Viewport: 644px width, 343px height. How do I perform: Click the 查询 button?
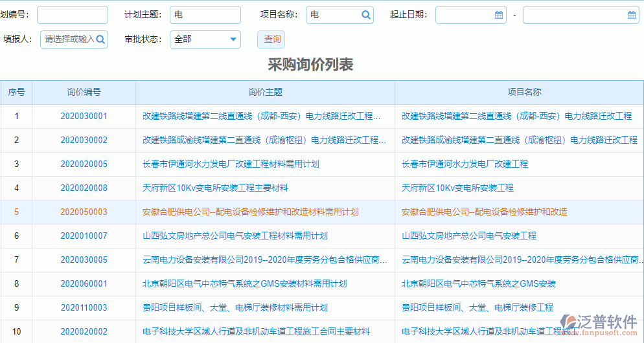coord(271,39)
